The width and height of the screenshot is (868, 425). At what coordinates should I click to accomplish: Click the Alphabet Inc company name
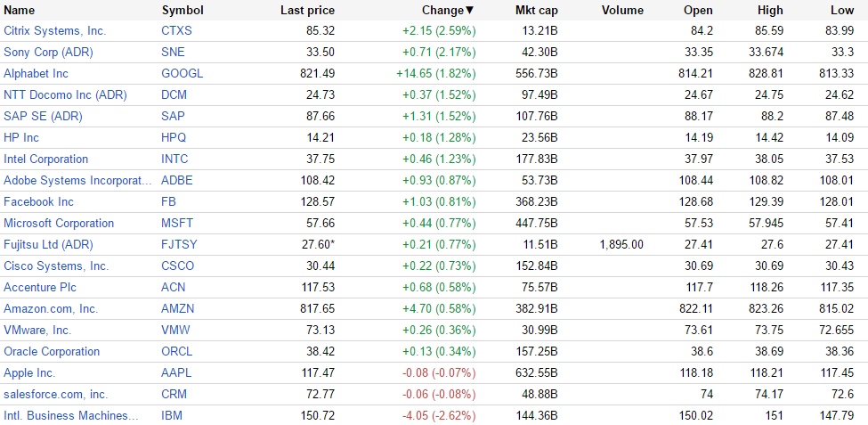[36, 74]
